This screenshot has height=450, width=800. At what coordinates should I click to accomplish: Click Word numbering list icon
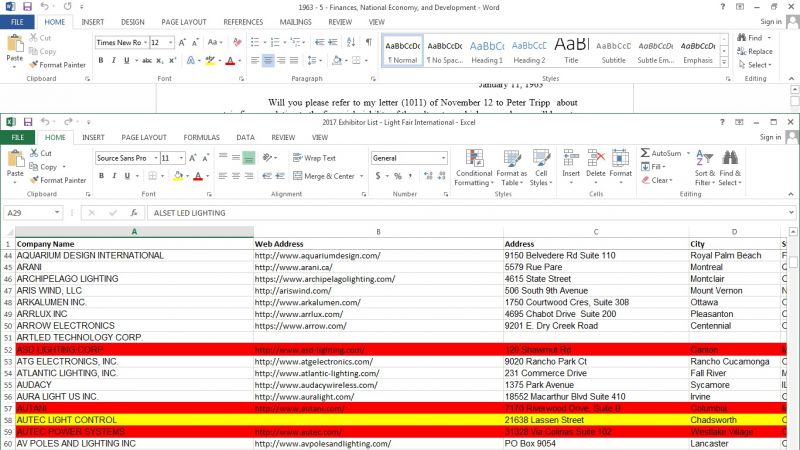(x=275, y=42)
